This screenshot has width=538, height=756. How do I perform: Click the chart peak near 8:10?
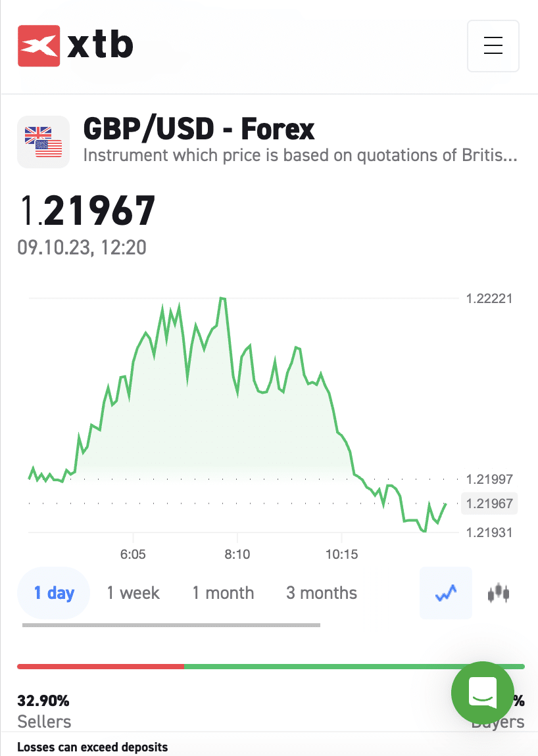point(223,298)
